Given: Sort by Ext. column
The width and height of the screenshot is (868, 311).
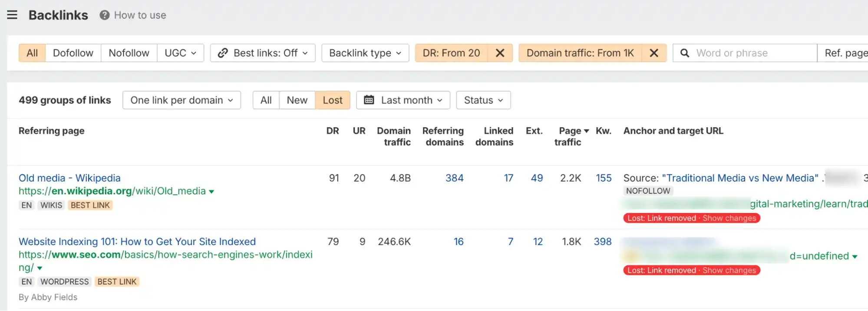Looking at the screenshot, I should tap(534, 131).
